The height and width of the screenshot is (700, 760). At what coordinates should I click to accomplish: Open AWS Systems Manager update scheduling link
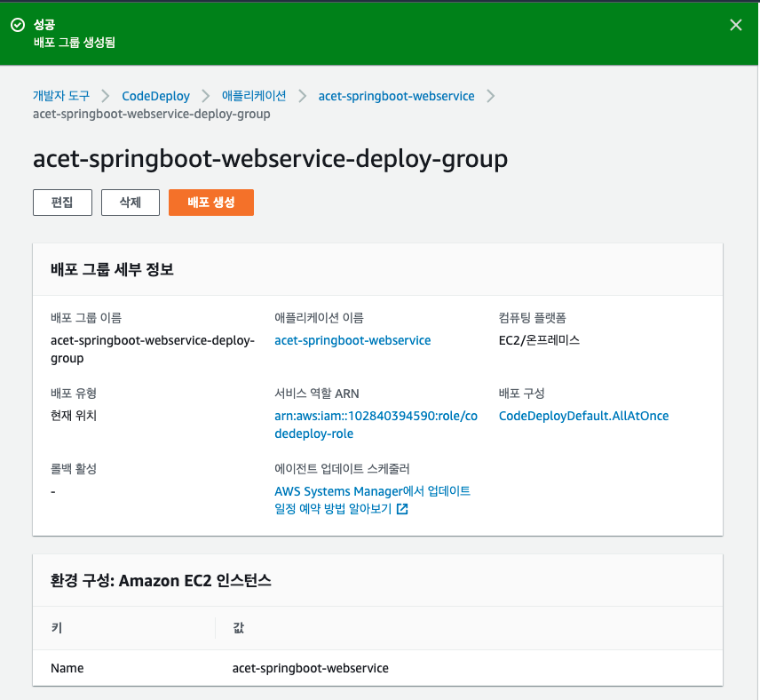click(x=372, y=499)
